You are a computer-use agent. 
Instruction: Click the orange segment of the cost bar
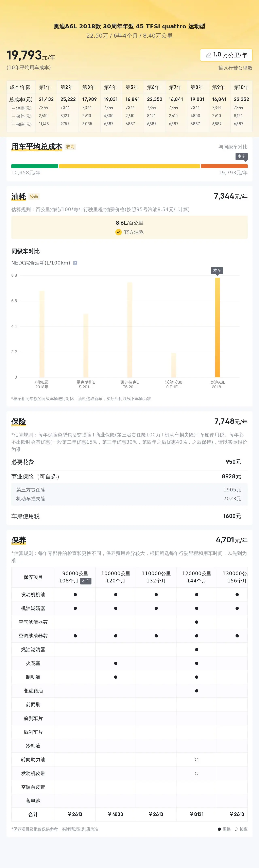coord(224,166)
